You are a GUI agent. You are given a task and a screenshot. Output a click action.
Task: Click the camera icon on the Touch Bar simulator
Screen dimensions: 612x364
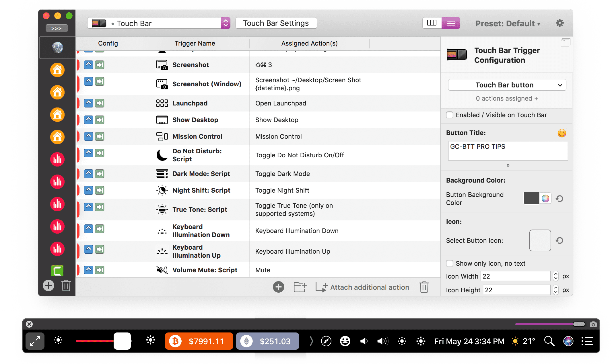pos(593,324)
